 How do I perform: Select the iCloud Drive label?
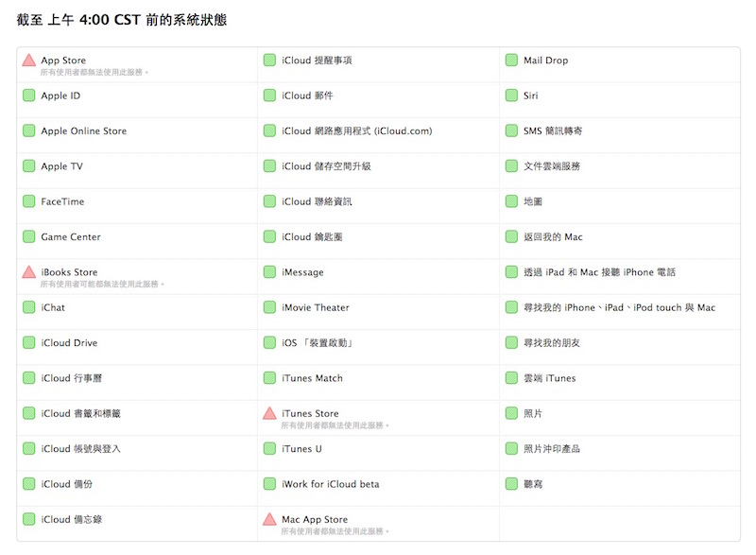tap(69, 342)
